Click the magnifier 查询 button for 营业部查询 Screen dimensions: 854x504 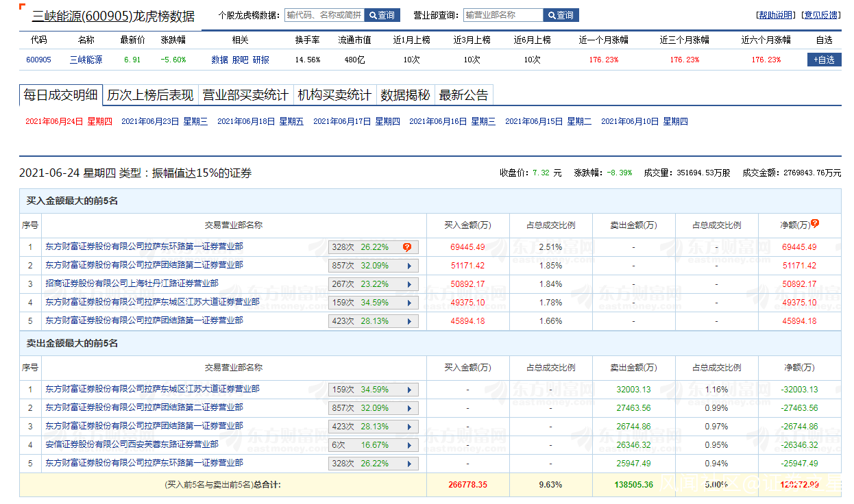coord(561,15)
